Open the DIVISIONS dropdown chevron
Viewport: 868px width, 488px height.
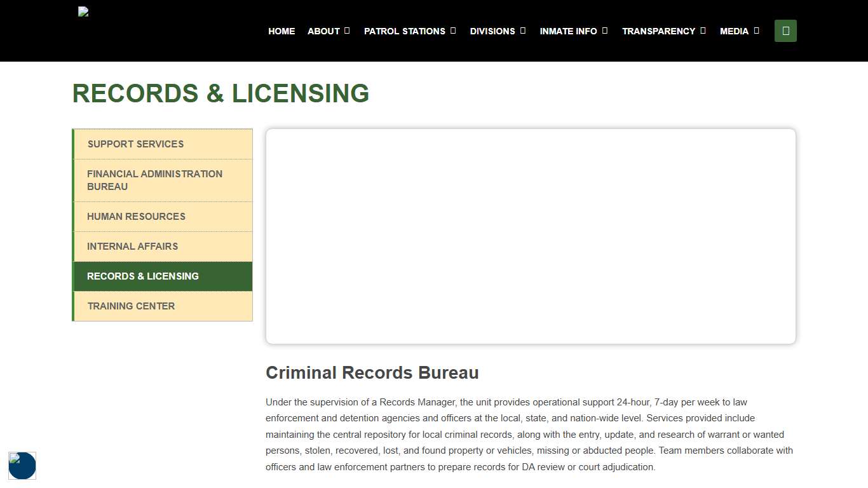[523, 30]
